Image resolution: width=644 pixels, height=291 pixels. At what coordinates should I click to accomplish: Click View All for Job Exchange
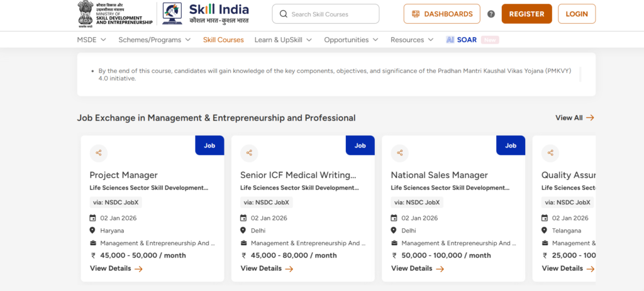[574, 118]
